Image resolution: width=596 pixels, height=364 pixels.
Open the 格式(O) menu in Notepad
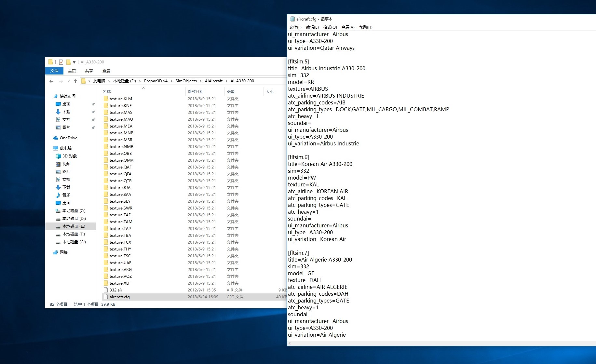(330, 27)
